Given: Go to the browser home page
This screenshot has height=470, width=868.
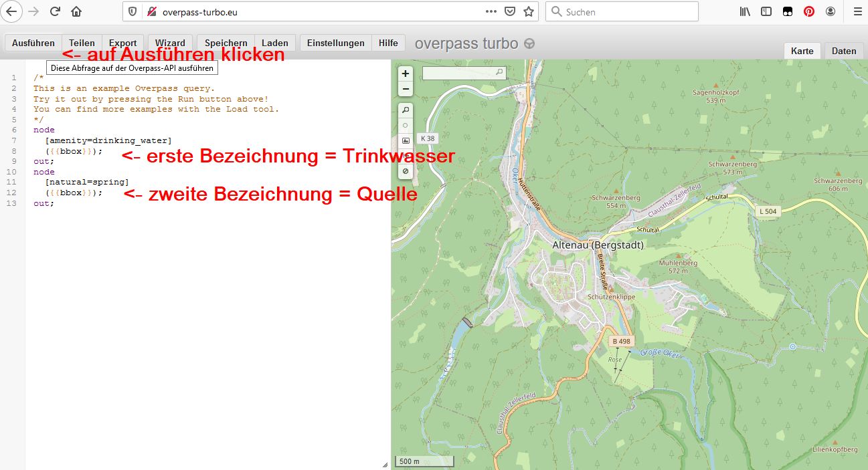Looking at the screenshot, I should [x=76, y=11].
